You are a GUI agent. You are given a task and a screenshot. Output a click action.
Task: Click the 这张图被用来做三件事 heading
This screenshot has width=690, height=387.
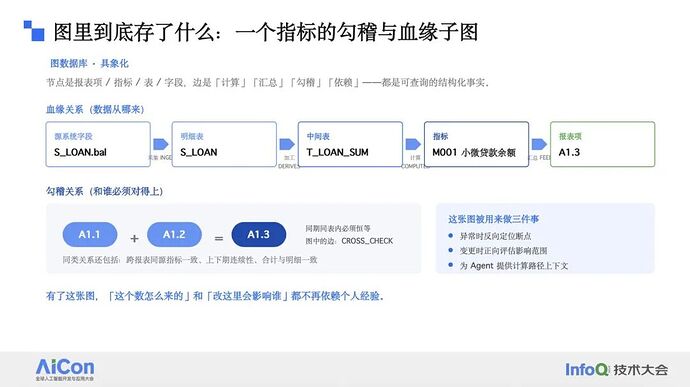pos(493,219)
